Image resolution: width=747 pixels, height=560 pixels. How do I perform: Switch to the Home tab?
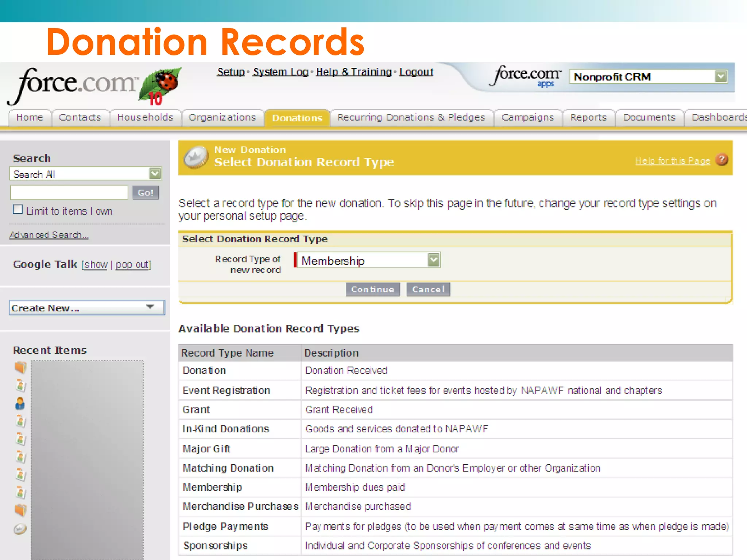[30, 117]
